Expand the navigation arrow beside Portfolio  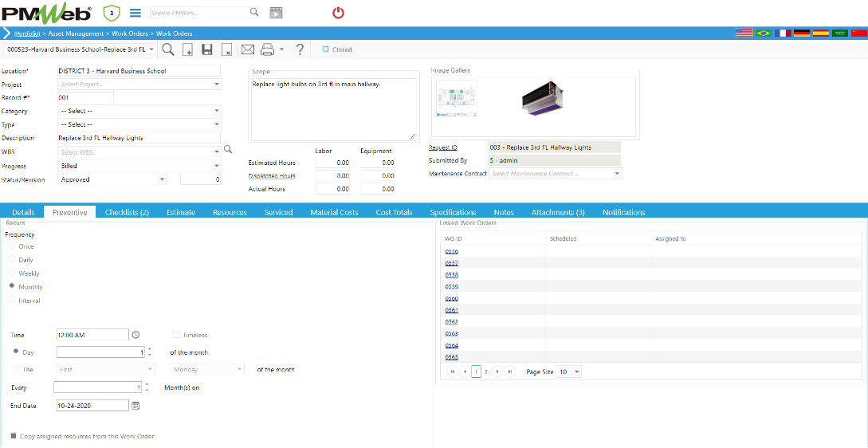pos(6,33)
